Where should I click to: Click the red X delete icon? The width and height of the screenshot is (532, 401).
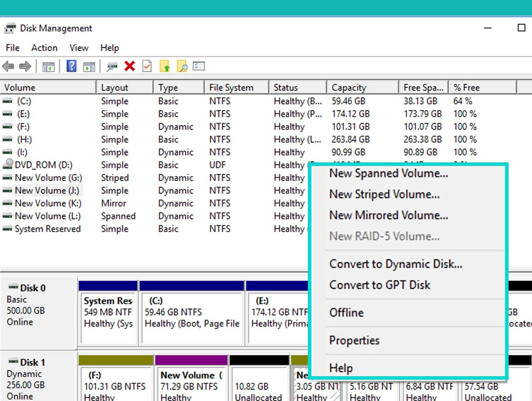129,66
